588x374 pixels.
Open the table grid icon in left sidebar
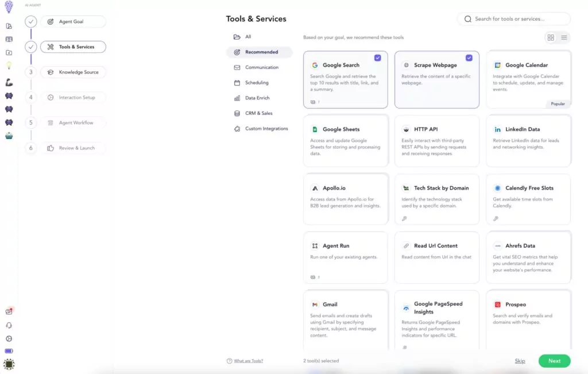click(9, 40)
